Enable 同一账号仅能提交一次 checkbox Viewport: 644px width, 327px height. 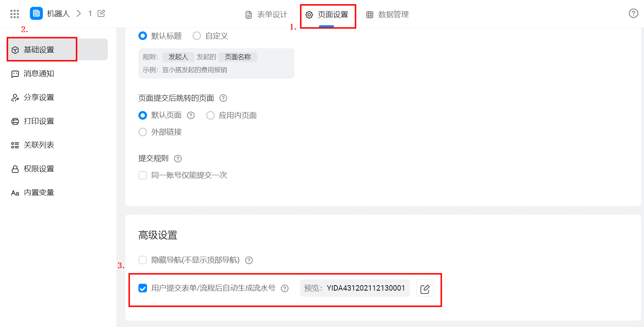pos(143,175)
